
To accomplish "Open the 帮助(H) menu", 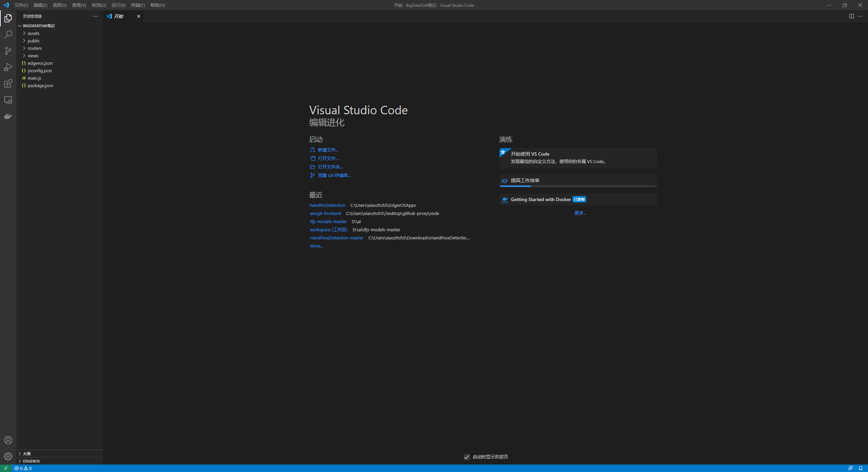I will 158,5.
